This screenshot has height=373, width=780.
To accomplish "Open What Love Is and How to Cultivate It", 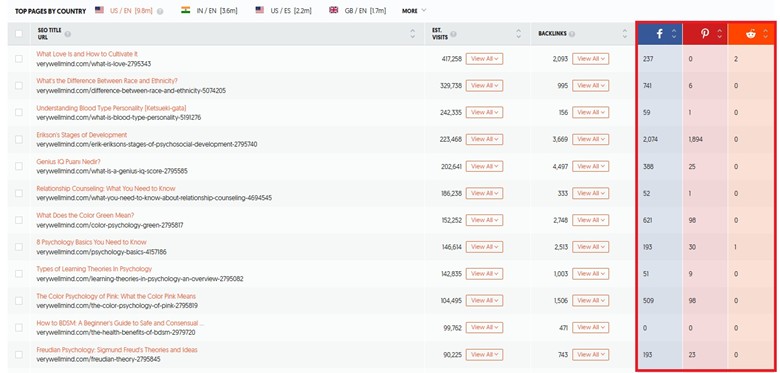I will 87,54.
